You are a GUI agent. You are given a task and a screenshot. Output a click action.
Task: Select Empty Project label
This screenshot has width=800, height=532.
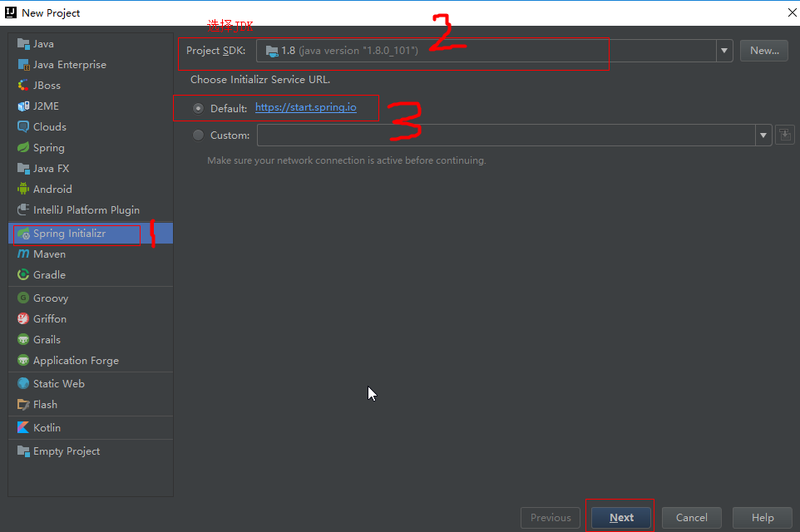(67, 451)
